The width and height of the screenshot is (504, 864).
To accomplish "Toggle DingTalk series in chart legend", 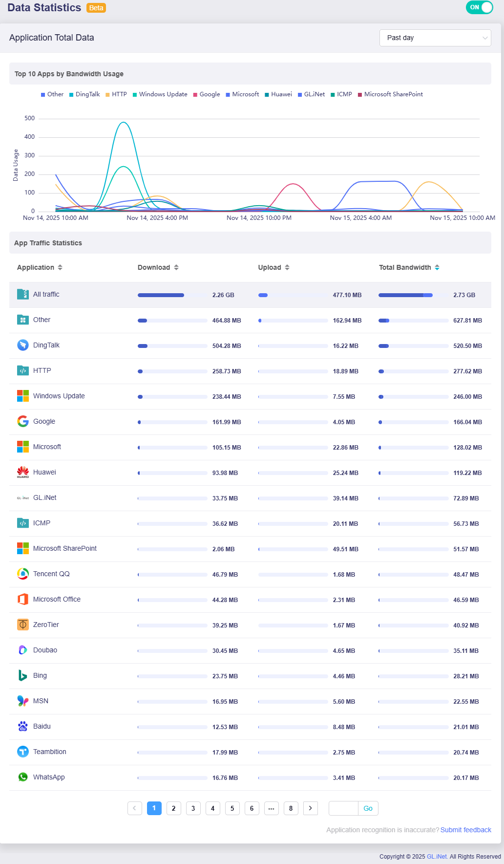I will 84,94.
